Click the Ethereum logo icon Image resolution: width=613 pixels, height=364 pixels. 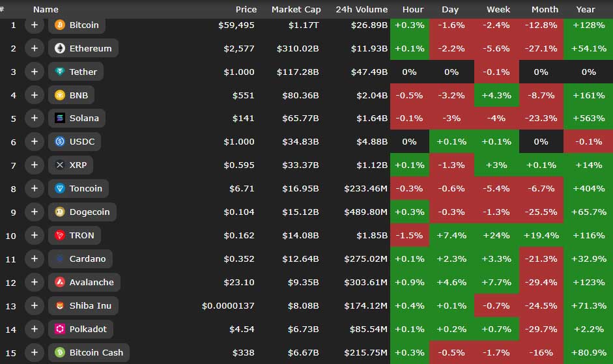click(60, 48)
